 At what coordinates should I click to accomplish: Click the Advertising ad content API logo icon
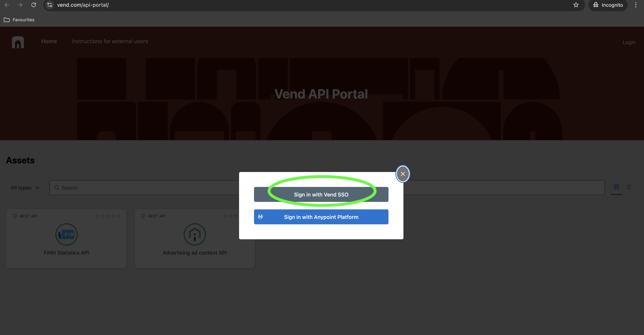[194, 234]
